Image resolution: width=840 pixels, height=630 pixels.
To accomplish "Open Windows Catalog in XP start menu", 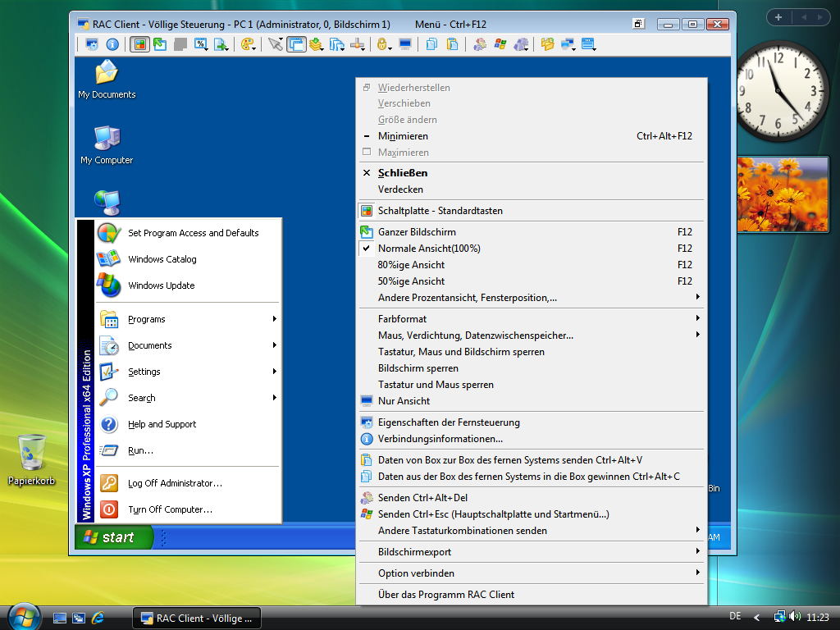I will (188, 259).
